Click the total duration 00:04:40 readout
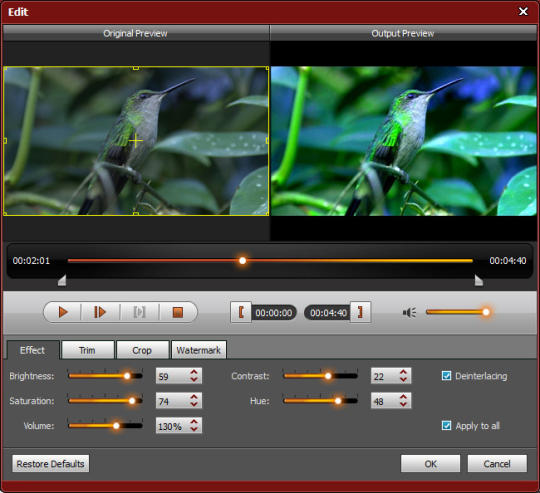The width and height of the screenshot is (540, 493). coord(508,261)
